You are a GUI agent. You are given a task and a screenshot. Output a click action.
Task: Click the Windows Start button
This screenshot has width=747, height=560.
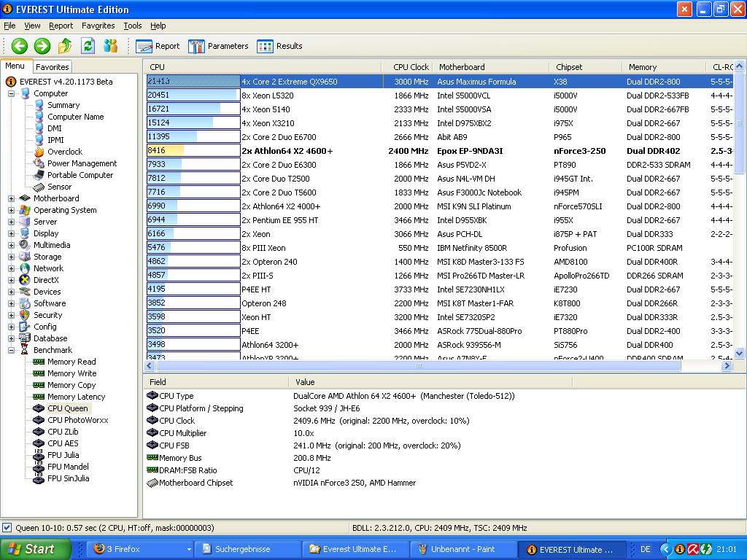point(35,549)
